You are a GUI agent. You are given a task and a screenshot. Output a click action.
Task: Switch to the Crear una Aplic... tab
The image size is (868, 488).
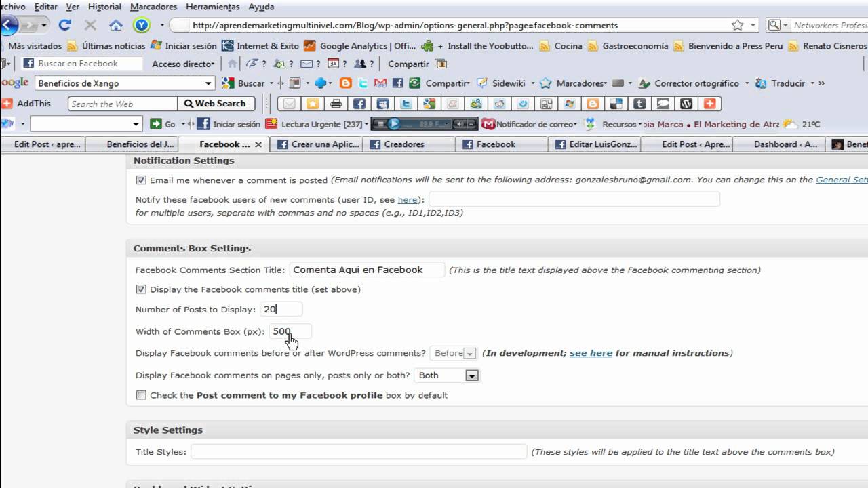click(x=316, y=144)
